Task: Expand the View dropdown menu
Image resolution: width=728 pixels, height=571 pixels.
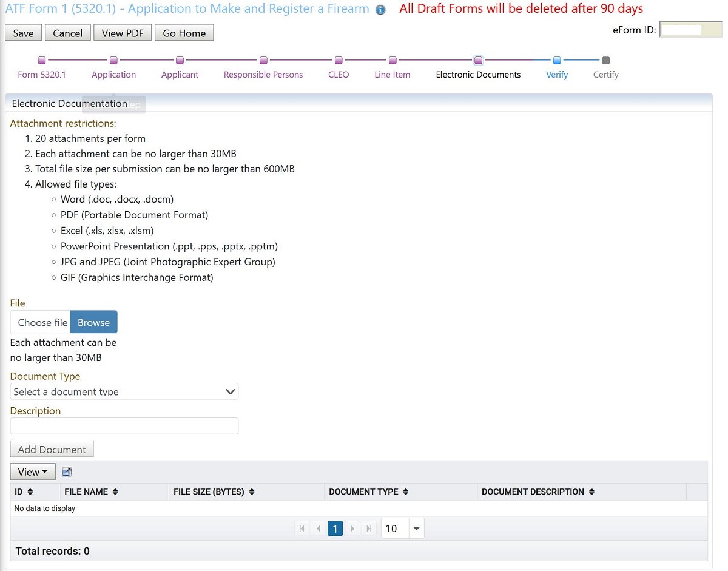Action: coord(33,471)
